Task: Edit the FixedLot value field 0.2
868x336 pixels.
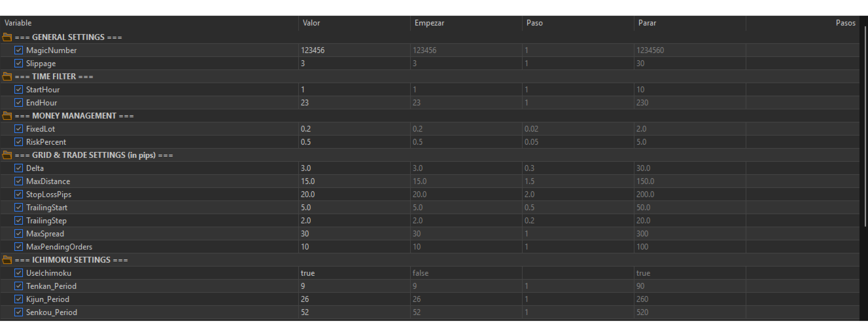Action: coord(353,129)
